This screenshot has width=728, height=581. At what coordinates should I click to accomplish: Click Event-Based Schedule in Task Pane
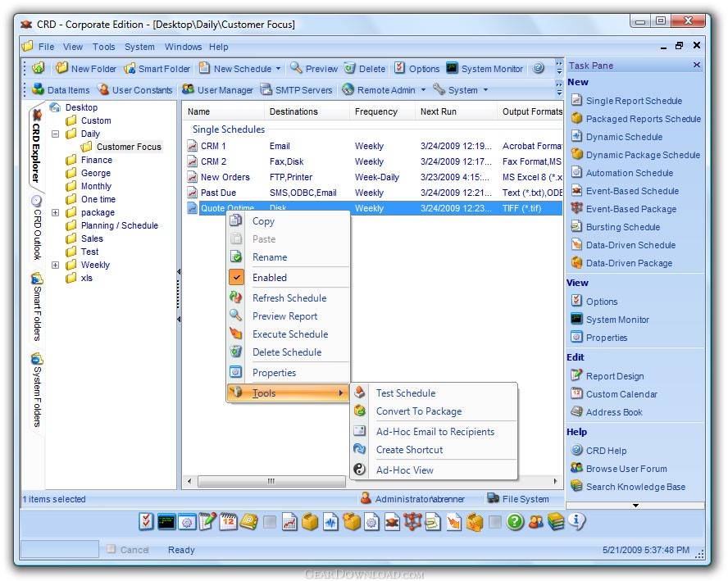[x=625, y=191]
